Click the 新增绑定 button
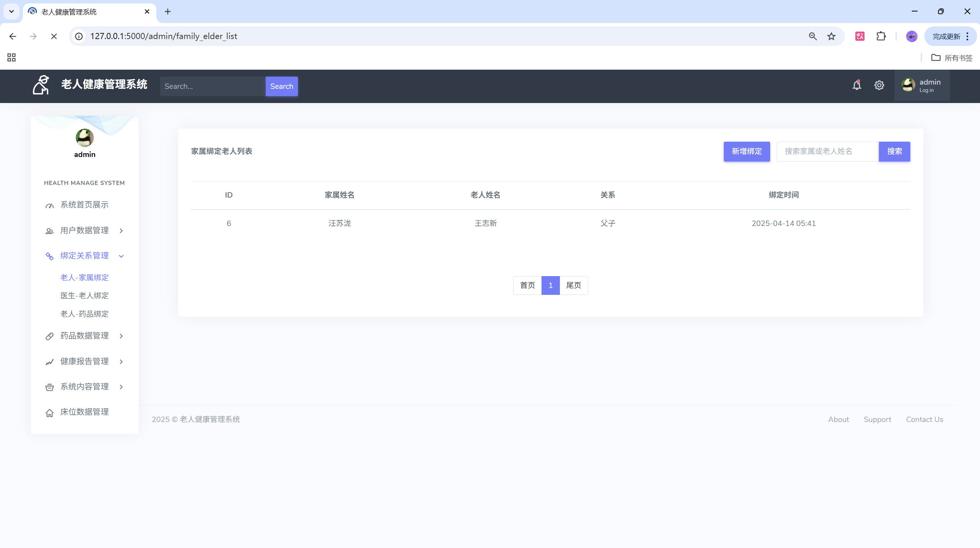The height and width of the screenshot is (548, 980). [x=746, y=152]
